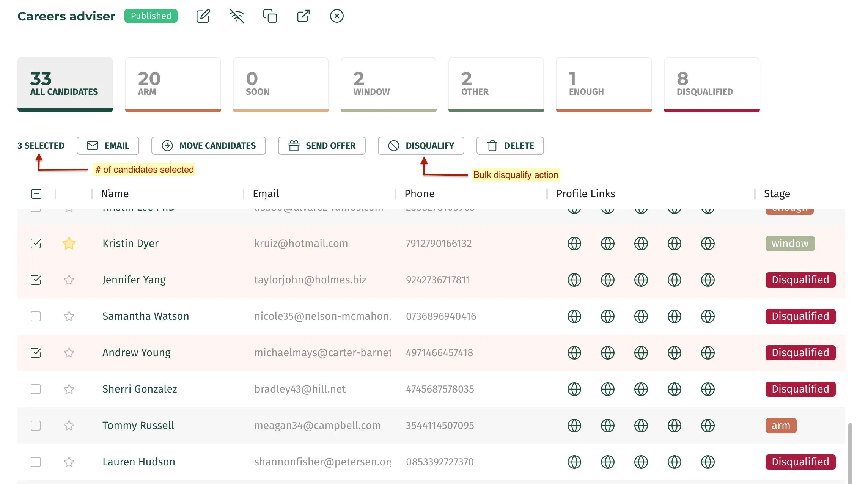The image size is (868, 484).
Task: Uncheck Kristin Dyer's selection checkbox
Action: [x=36, y=244]
